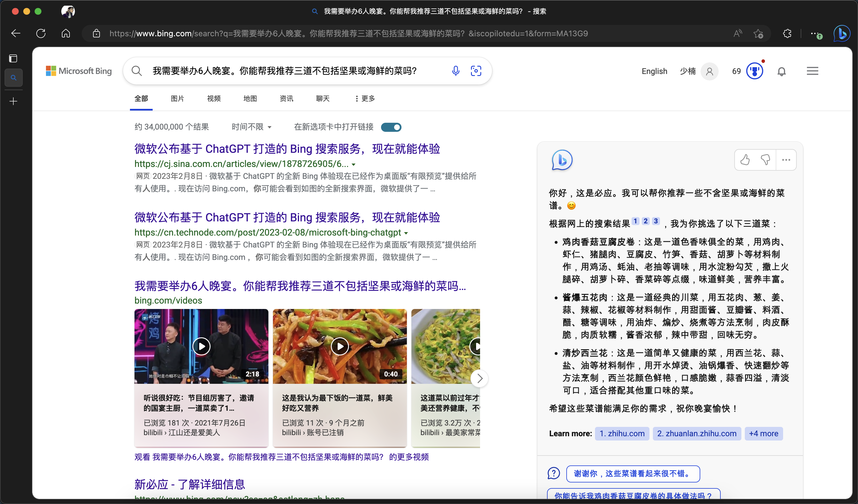The image size is (858, 504).
Task: Open source 1. zhihu.com
Action: coord(622,434)
